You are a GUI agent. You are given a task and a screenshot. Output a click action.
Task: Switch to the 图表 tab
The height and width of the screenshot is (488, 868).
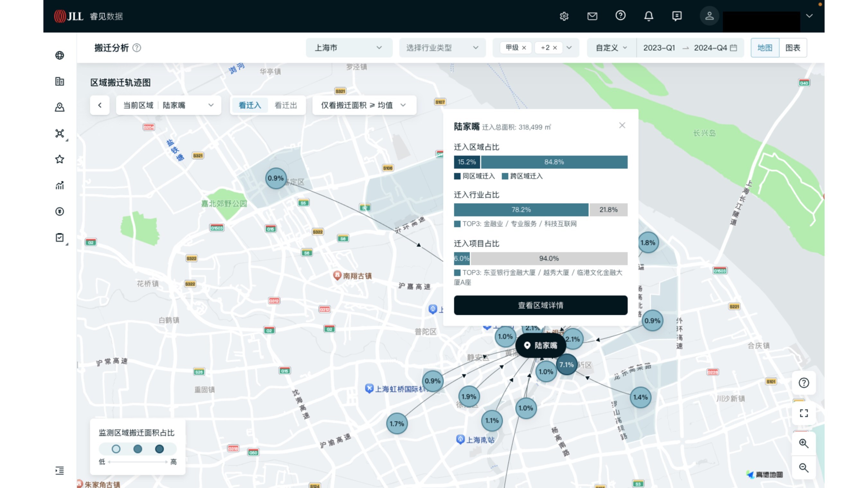[792, 48]
